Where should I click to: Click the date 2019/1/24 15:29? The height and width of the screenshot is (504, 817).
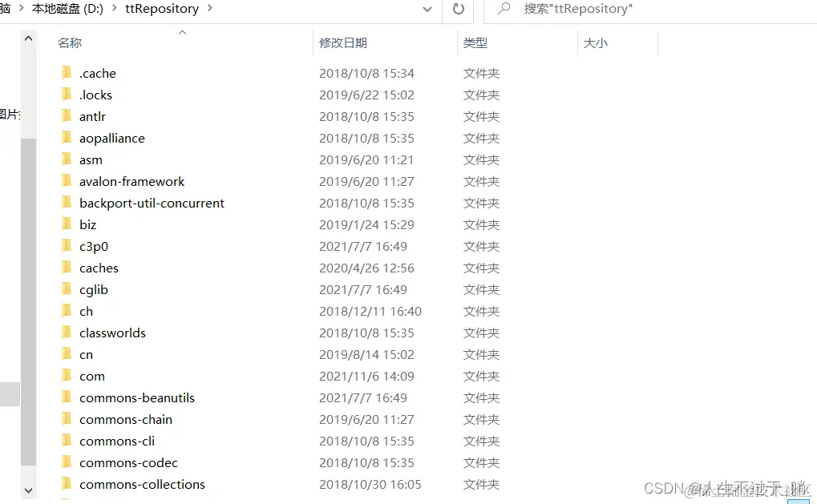point(367,224)
